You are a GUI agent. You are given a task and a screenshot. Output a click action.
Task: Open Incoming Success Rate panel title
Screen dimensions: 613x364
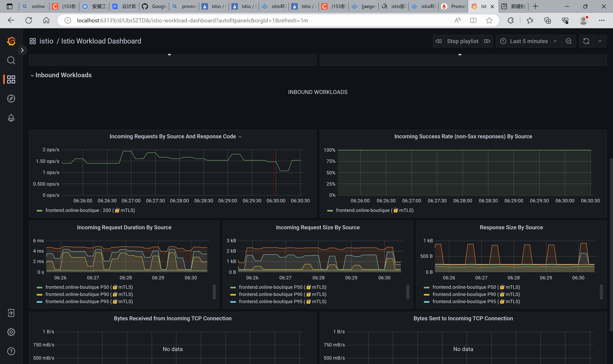pyautogui.click(x=463, y=136)
